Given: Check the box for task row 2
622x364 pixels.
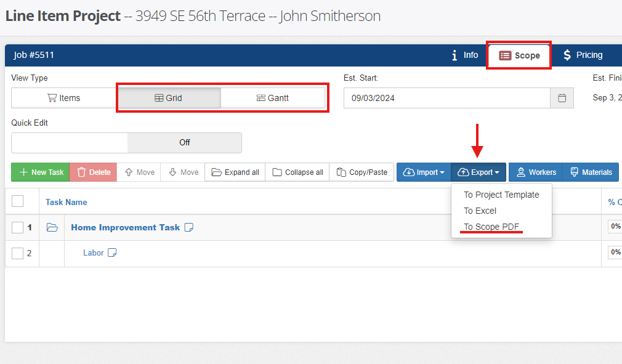Looking at the screenshot, I should click(18, 253).
